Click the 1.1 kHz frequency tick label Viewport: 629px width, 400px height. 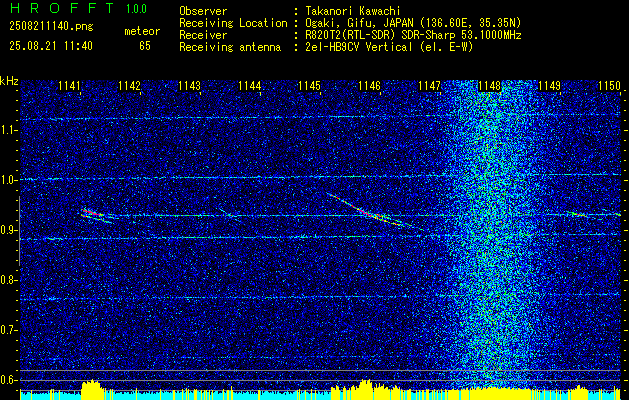(x=8, y=130)
